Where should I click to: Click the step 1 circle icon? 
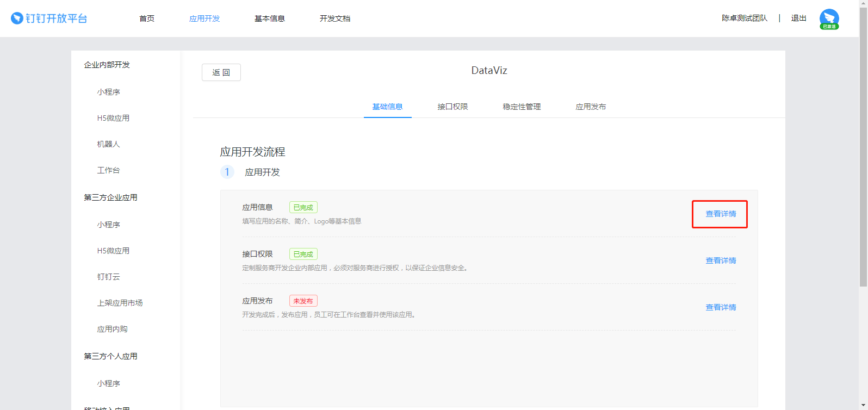227,172
